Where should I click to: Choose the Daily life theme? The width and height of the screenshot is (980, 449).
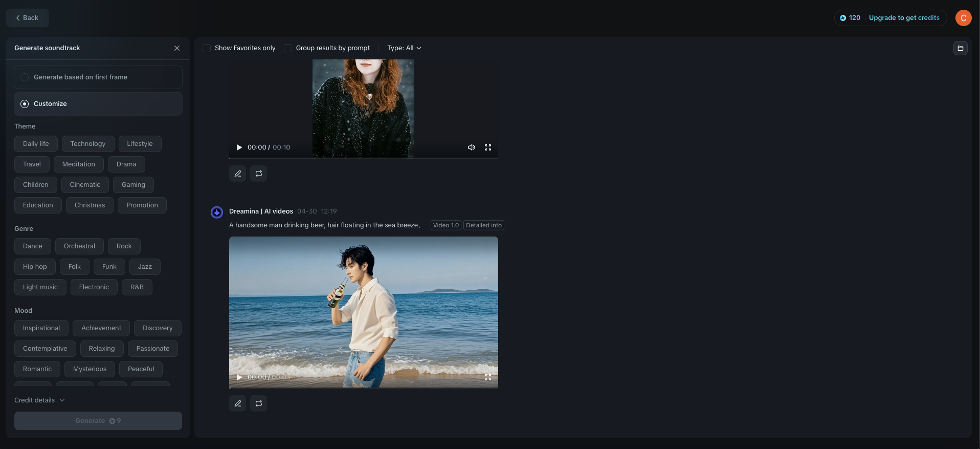[x=36, y=144]
